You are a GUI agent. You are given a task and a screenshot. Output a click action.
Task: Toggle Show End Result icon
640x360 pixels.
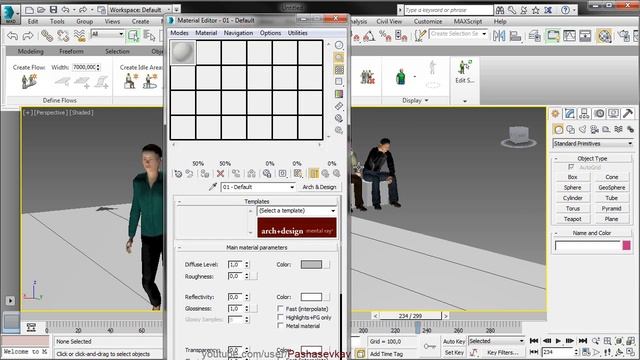[x=313, y=173]
